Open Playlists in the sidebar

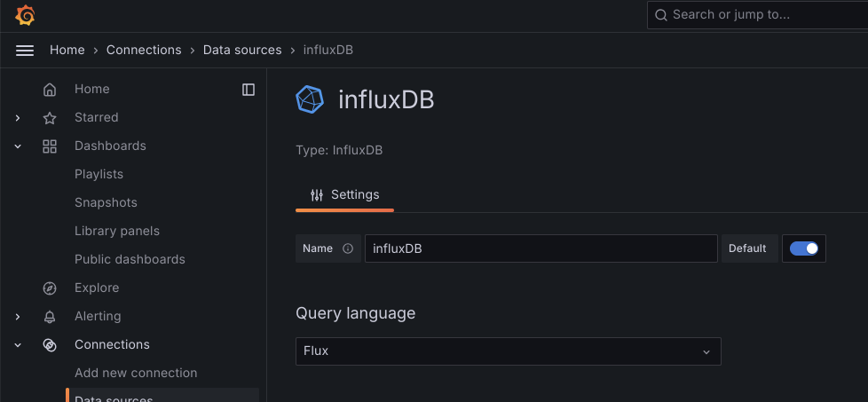pyautogui.click(x=99, y=175)
